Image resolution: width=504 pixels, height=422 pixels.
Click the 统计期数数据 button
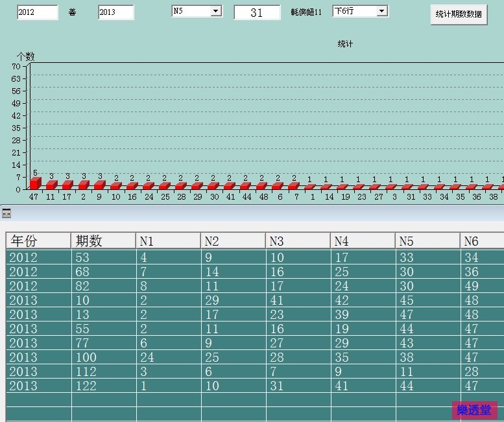tap(459, 14)
